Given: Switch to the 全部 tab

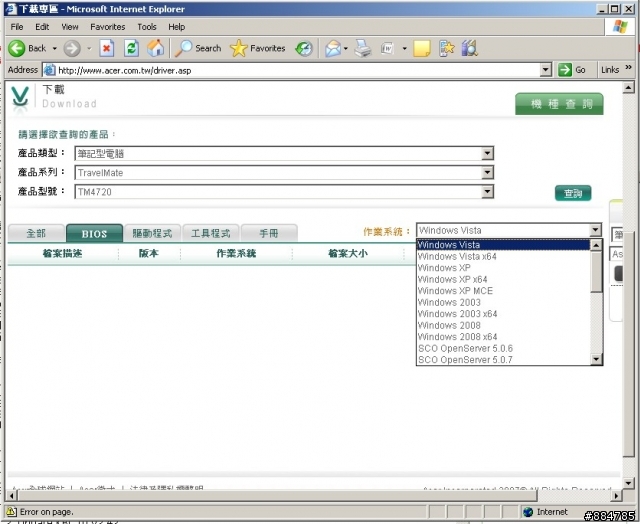Looking at the screenshot, I should (36, 233).
